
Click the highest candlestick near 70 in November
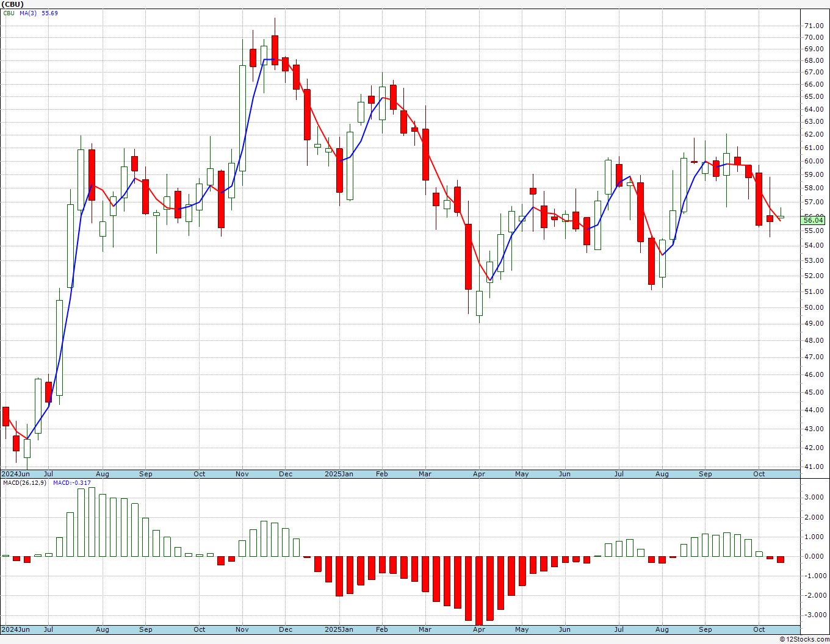275,50
